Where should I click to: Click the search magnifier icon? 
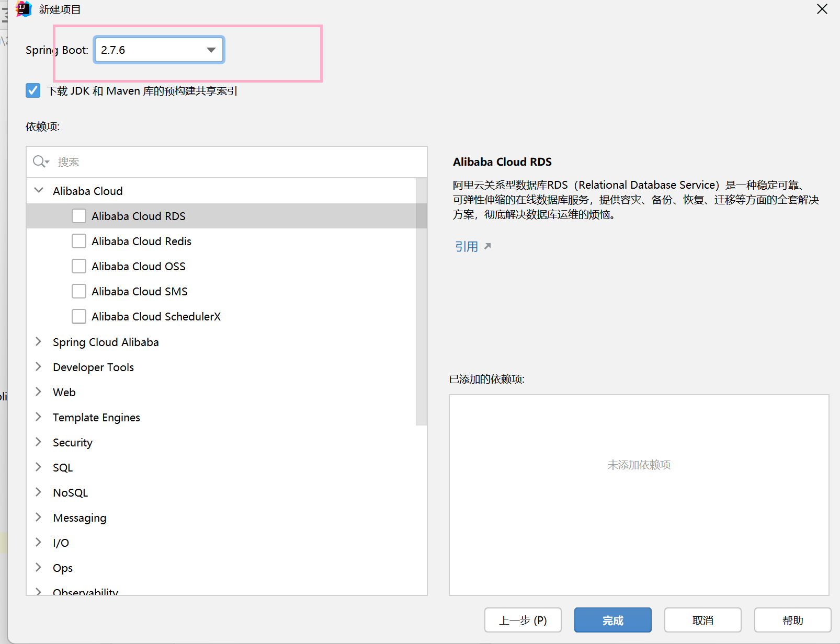pyautogui.click(x=40, y=162)
